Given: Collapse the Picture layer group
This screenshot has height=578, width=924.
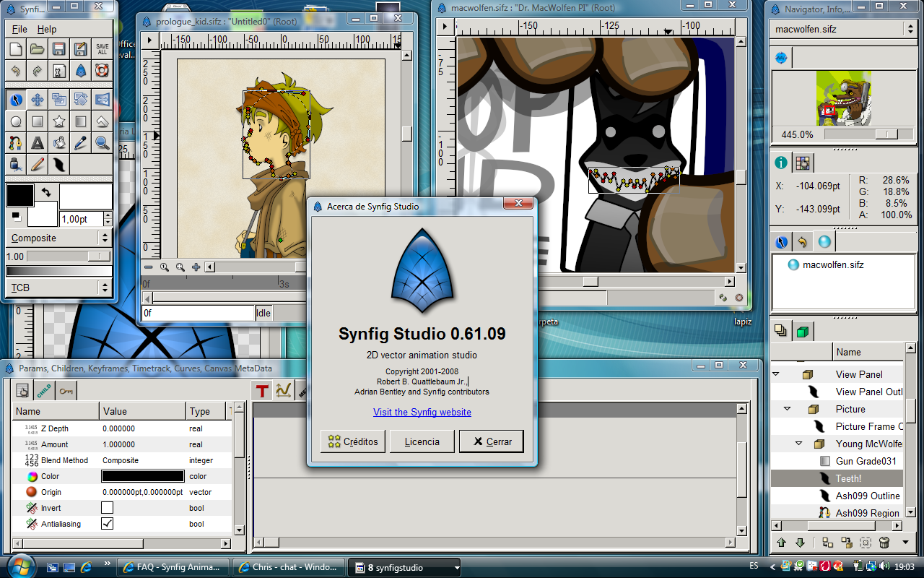Looking at the screenshot, I should click(788, 409).
